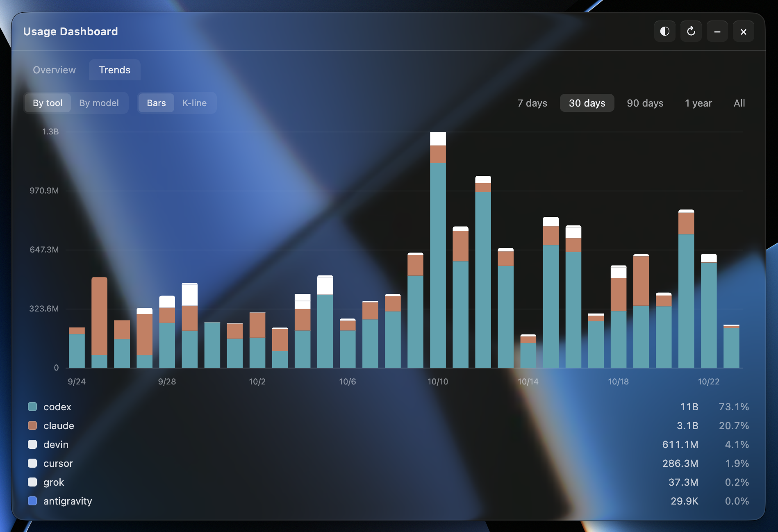Click codex total value 11B
Image resolution: width=778 pixels, height=532 pixels.
[689, 407]
